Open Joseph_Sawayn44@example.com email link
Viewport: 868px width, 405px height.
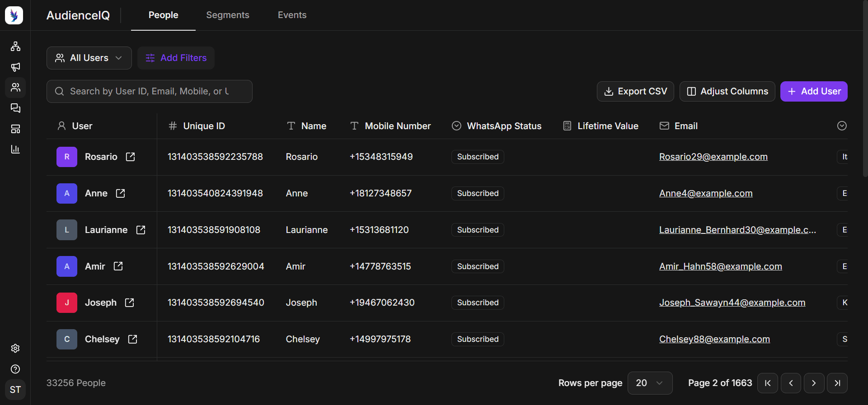click(732, 303)
